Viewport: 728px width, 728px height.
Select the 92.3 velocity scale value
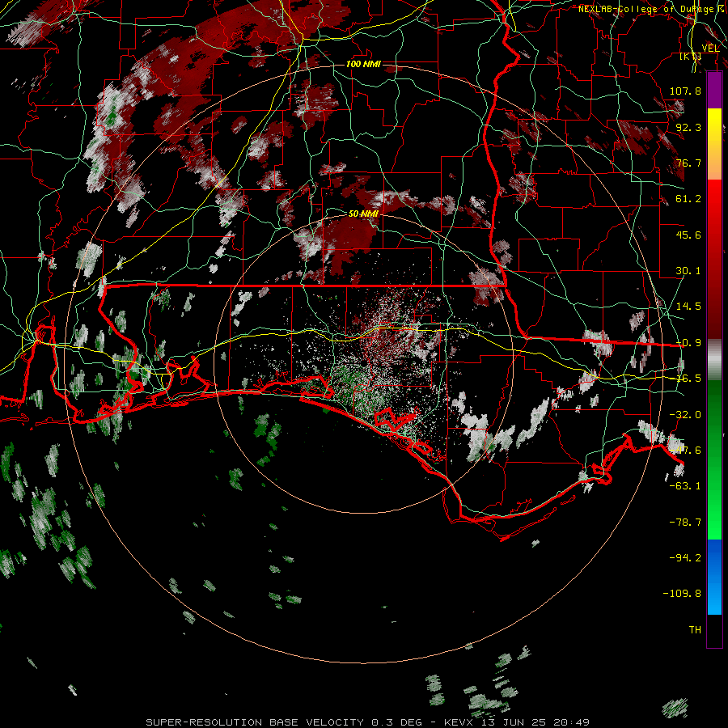coord(688,127)
